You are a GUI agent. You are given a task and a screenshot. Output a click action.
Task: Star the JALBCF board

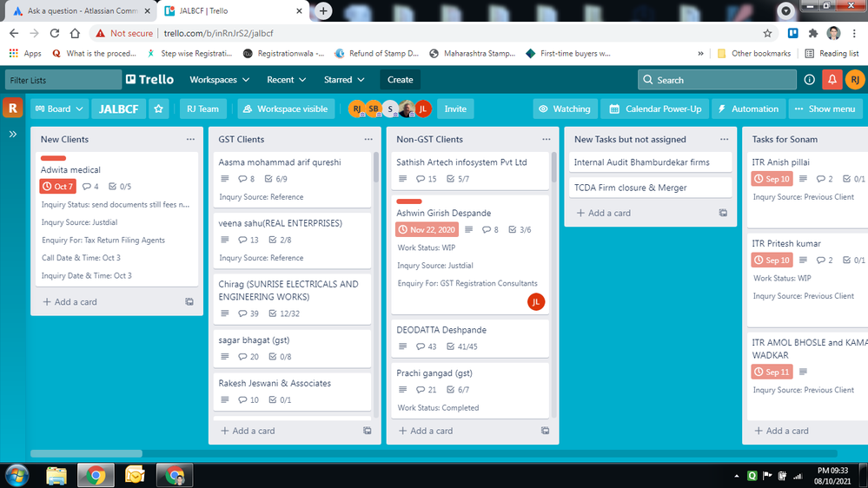pos(159,109)
